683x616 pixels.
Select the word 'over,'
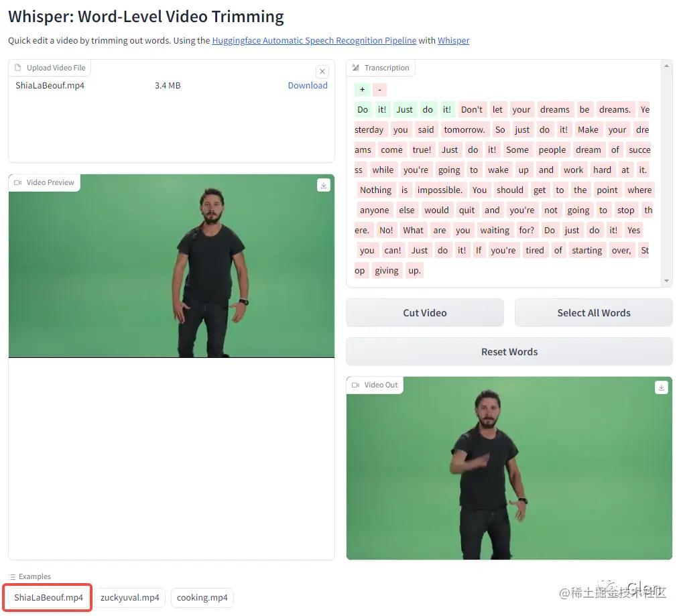point(621,250)
